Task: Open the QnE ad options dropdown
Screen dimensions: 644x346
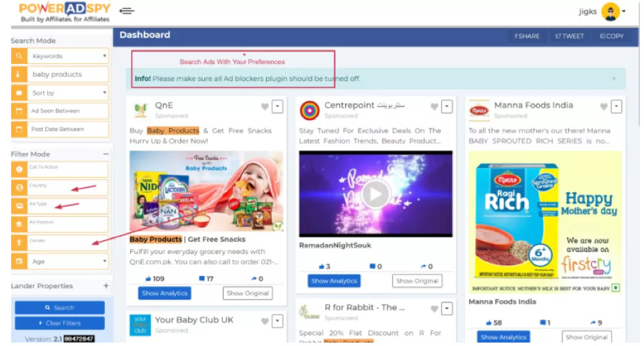Action: 278,107
